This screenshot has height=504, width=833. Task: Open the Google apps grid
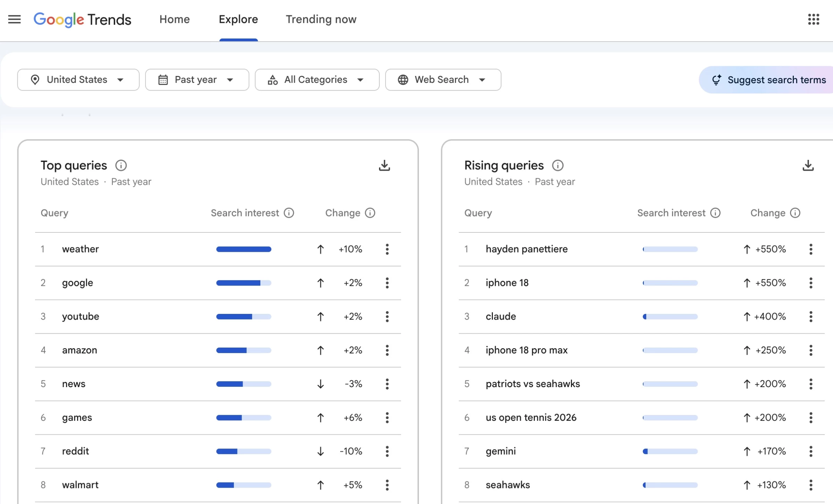(814, 19)
